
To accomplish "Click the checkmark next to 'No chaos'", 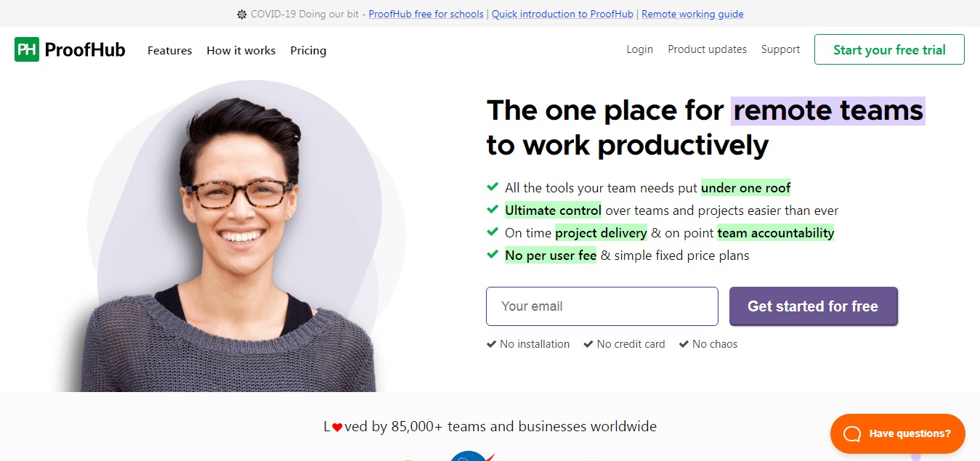I will [x=684, y=344].
